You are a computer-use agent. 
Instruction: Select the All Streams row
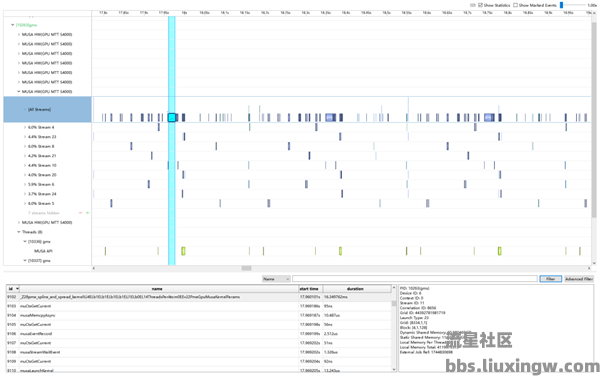[x=47, y=109]
